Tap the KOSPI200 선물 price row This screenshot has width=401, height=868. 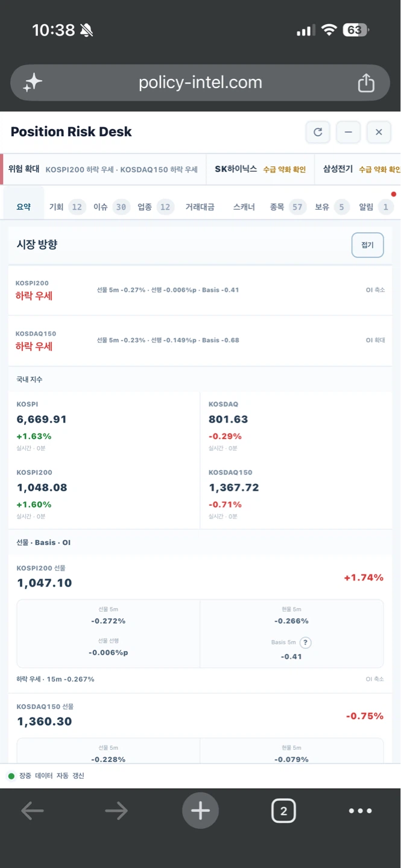click(200, 577)
